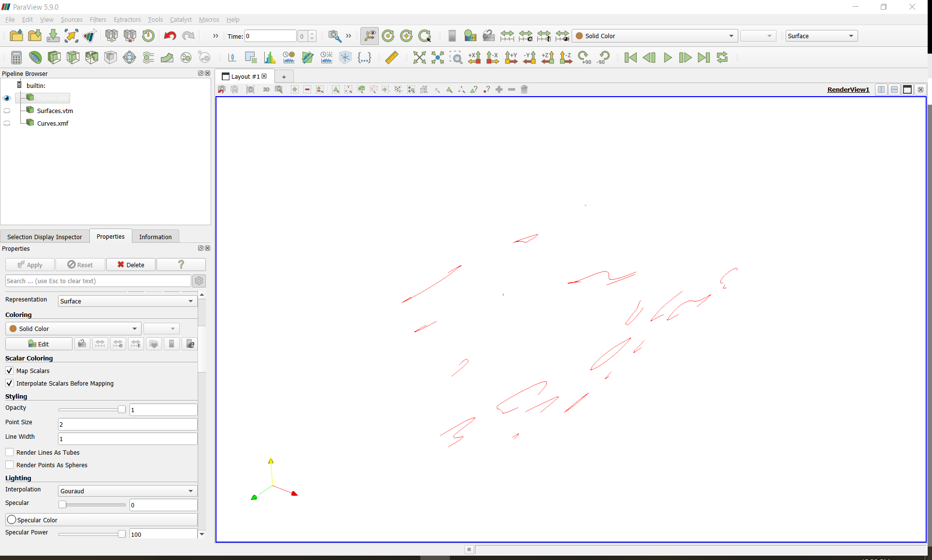This screenshot has height=560, width=932.
Task: Click the Apply button
Action: [29, 264]
